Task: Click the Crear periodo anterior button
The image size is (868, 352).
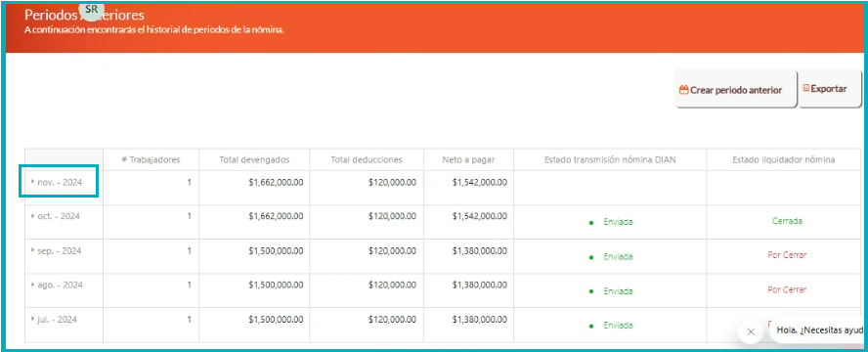Action: pos(735,89)
